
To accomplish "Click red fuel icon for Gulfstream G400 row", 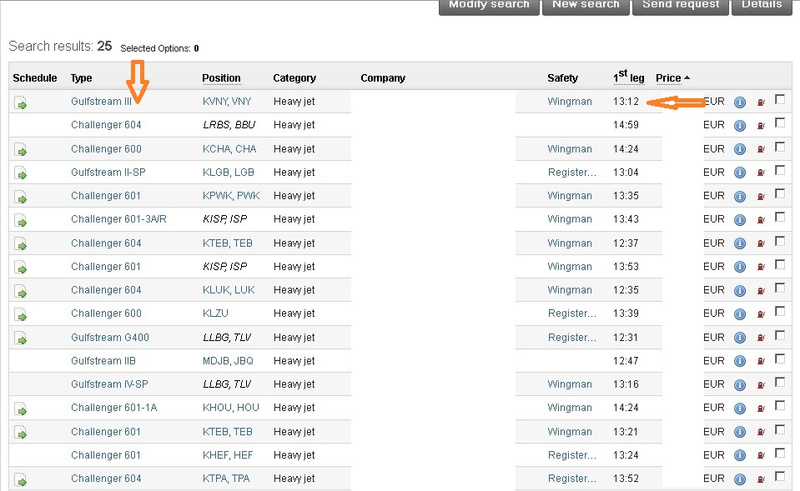I will (x=761, y=338).
